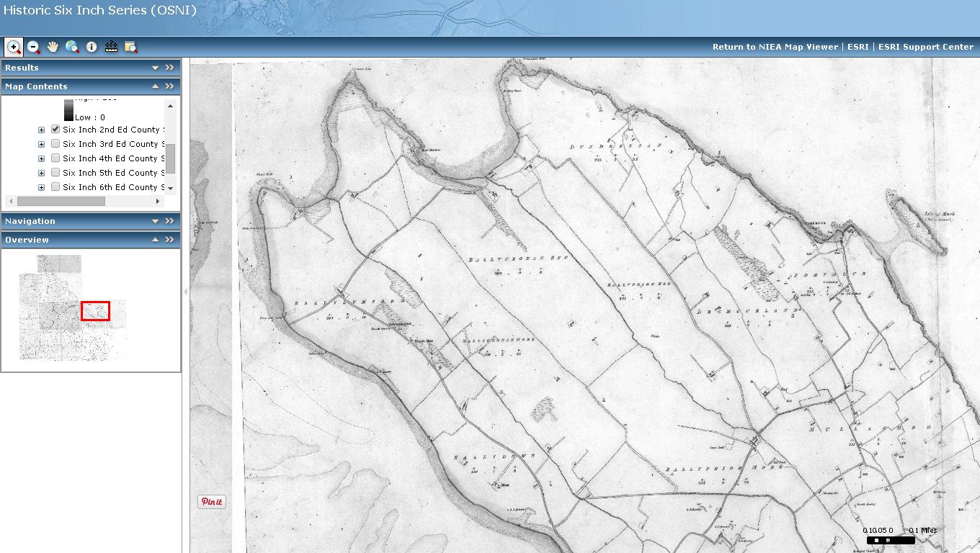Collapse the Map Contents panel
Viewport: 980px width, 553px height.
point(156,86)
